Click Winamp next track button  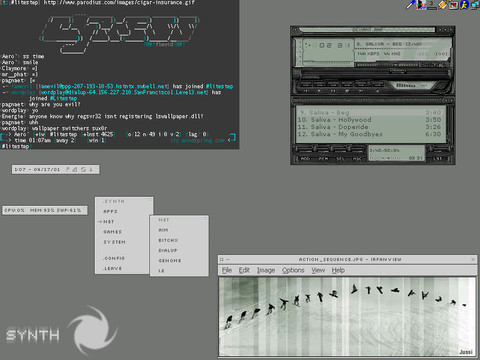point(361,87)
